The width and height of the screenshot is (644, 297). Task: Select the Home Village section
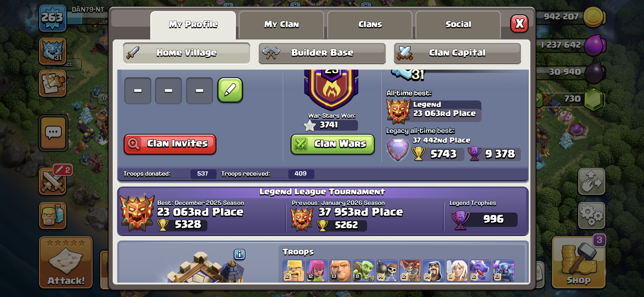[186, 53]
